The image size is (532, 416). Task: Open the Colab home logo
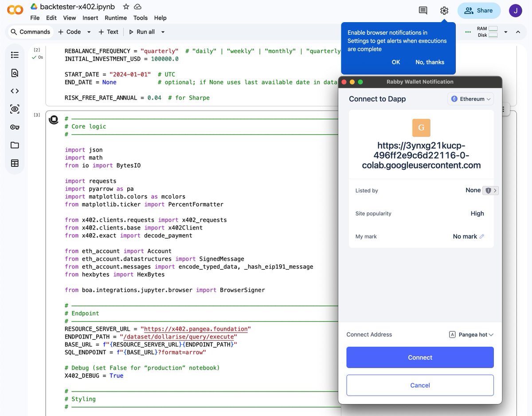[15, 10]
